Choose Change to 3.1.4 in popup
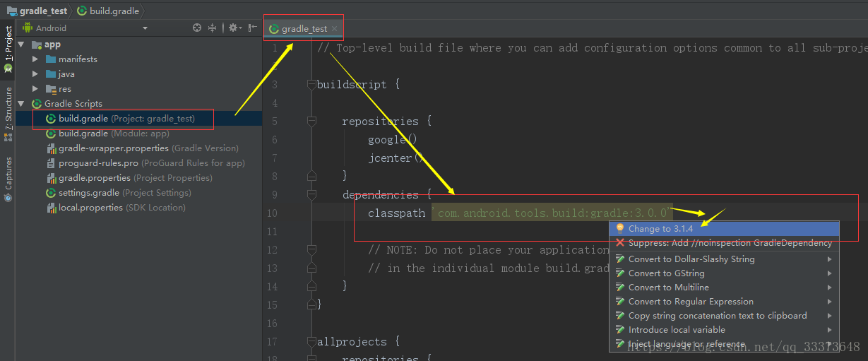This screenshot has width=868, height=361. (724, 228)
